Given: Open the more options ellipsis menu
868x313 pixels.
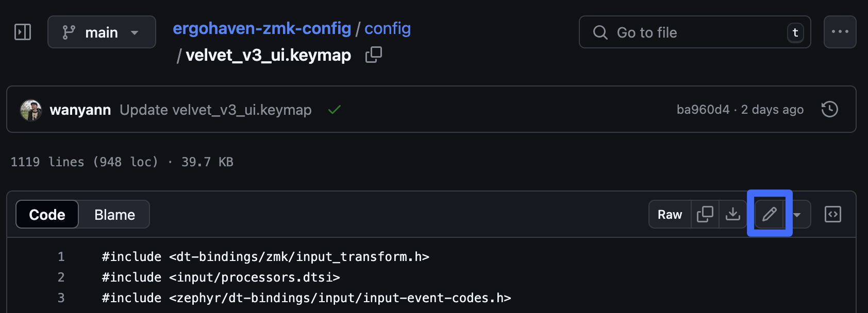Looking at the screenshot, I should coord(840,32).
